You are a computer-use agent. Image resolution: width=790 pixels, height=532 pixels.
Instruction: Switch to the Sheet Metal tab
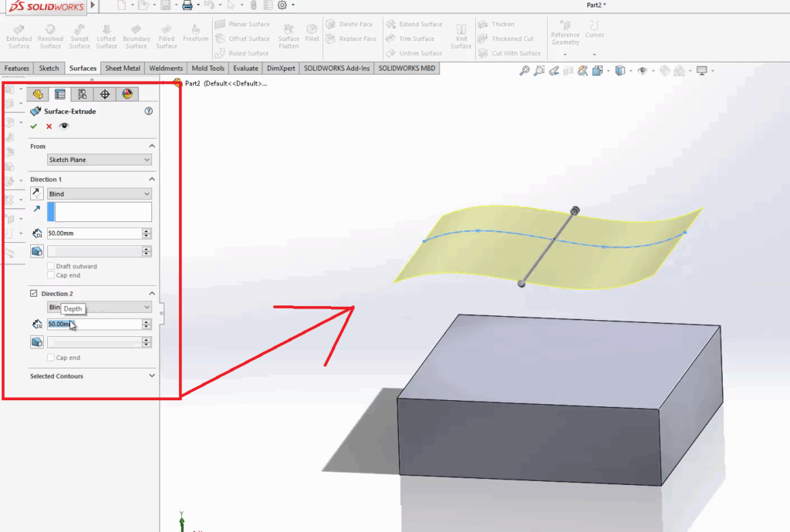click(x=122, y=68)
